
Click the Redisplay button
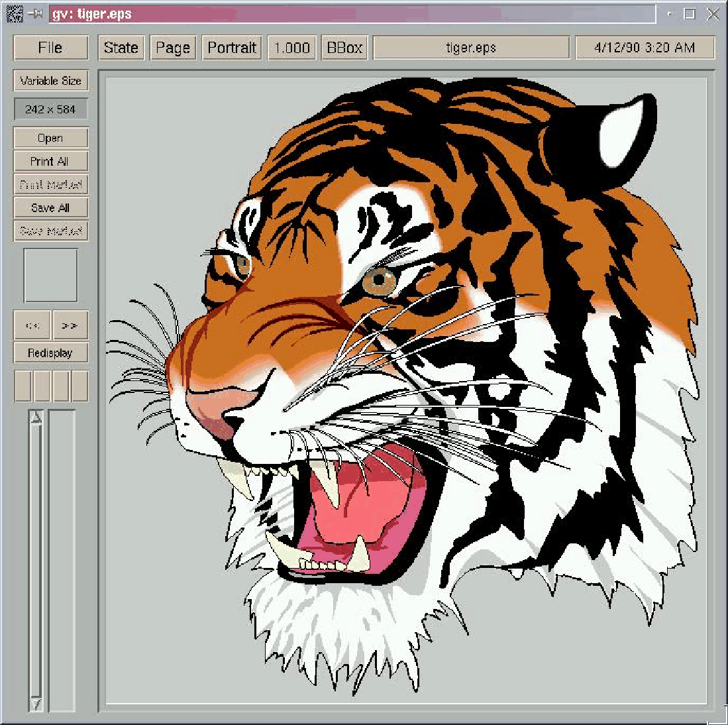pyautogui.click(x=50, y=353)
